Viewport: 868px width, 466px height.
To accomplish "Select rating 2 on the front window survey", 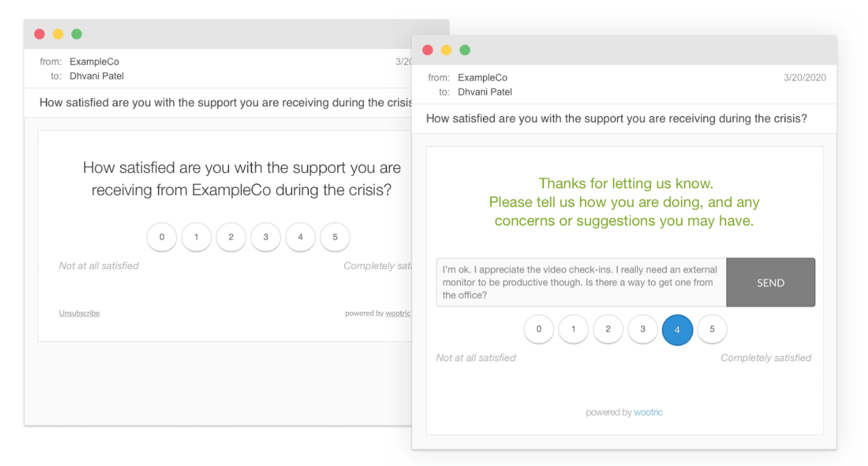I will click(x=608, y=330).
